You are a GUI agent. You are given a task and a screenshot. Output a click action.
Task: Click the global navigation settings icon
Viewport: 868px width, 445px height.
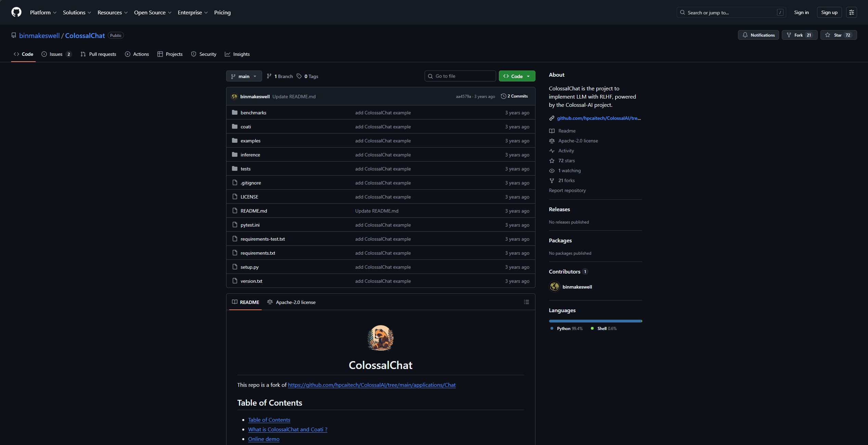(852, 12)
